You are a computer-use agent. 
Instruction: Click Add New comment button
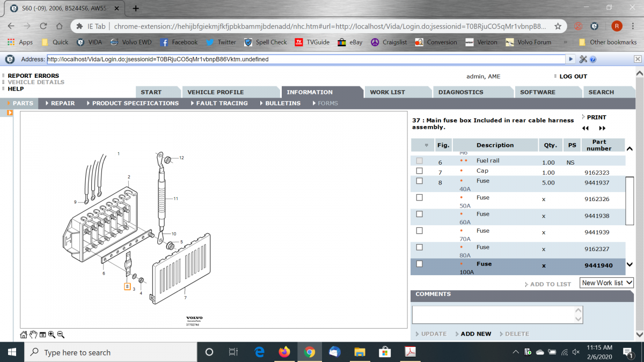pyautogui.click(x=475, y=334)
